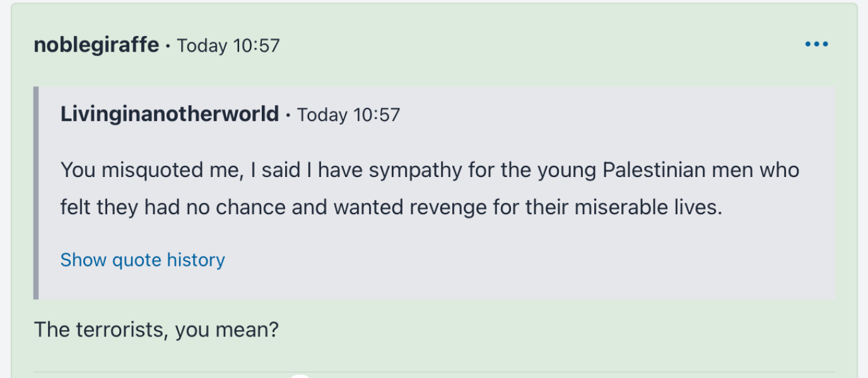The width and height of the screenshot is (868, 378).
Task: Click the Livinginanotherworld quoted username
Action: [170, 114]
